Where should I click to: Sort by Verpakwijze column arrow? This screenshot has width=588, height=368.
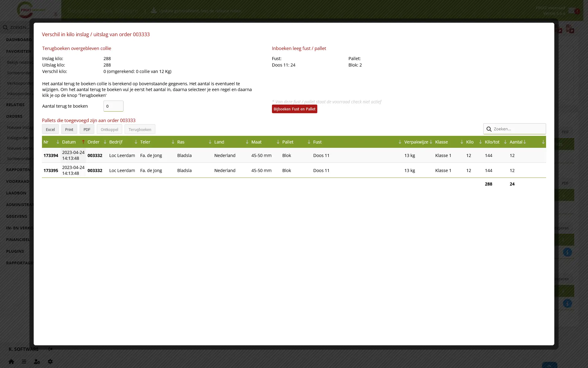point(431,142)
